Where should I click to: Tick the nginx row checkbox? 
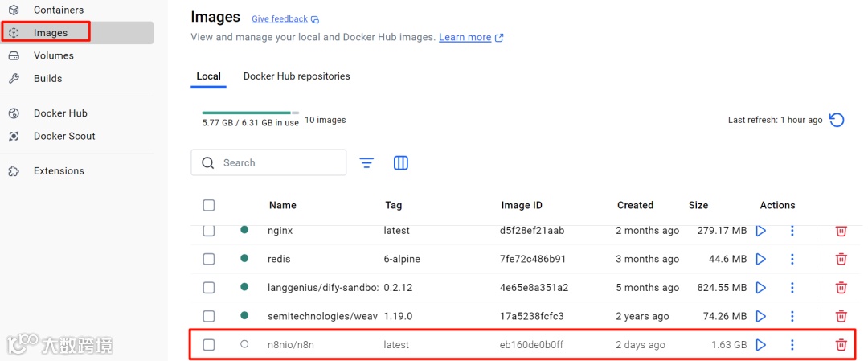tap(209, 230)
